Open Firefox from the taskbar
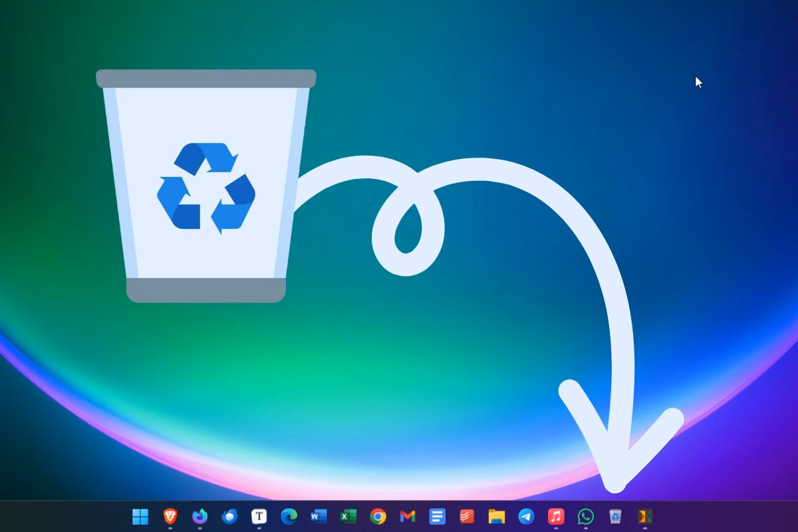This screenshot has width=798, height=532. [198, 516]
